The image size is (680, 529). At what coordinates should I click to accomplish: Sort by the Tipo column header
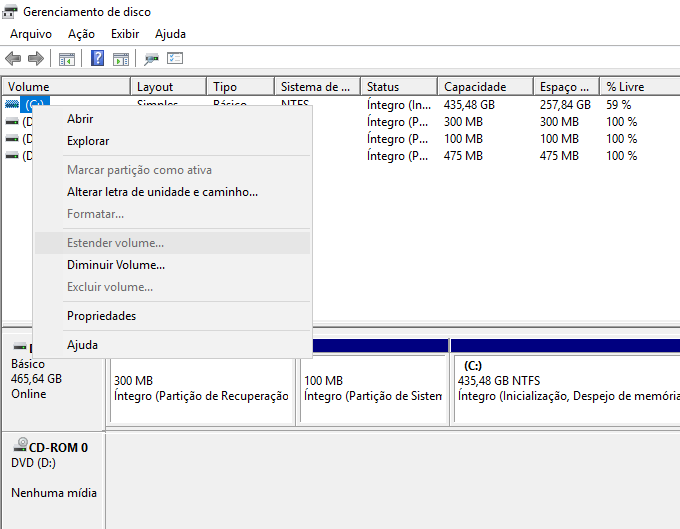click(241, 87)
